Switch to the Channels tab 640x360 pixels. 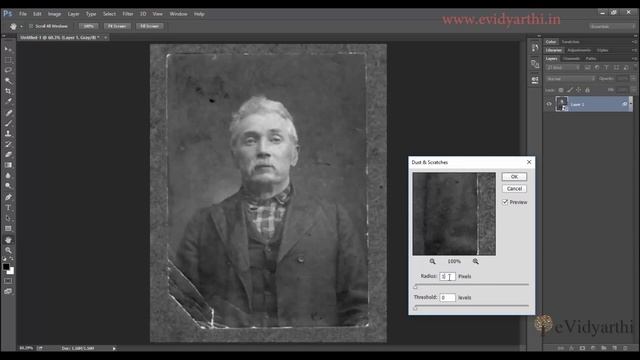point(571,58)
